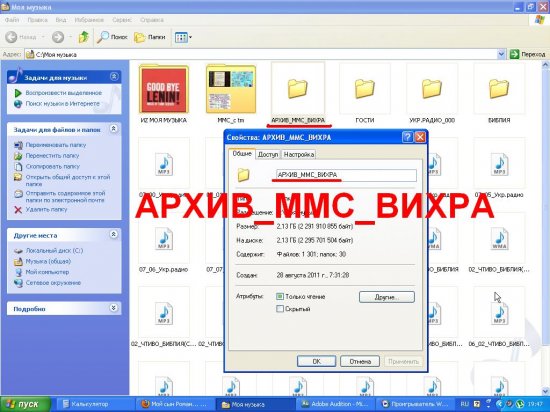550x412 pixels.
Task: Select the БИБЛИЯ folder icon
Action: (499, 88)
